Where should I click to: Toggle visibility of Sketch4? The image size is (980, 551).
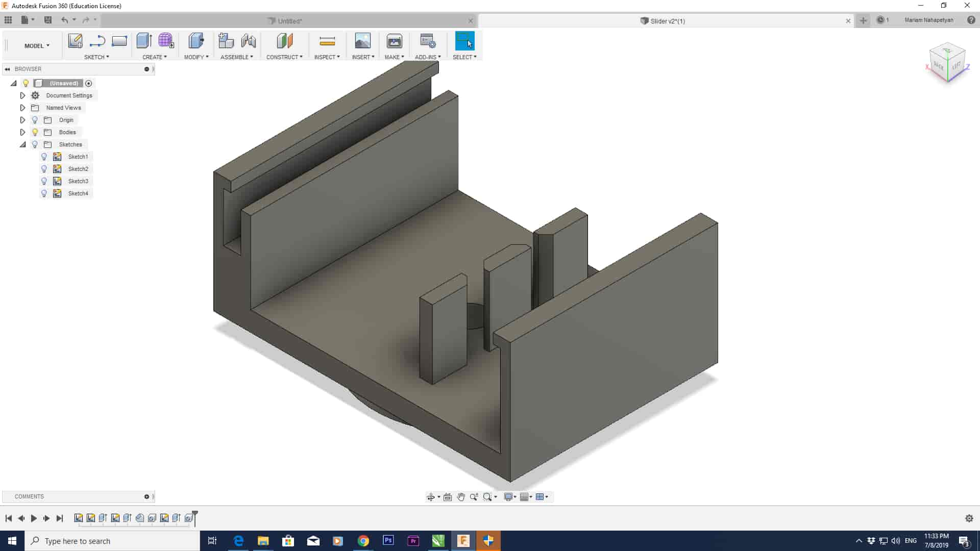[x=44, y=193]
